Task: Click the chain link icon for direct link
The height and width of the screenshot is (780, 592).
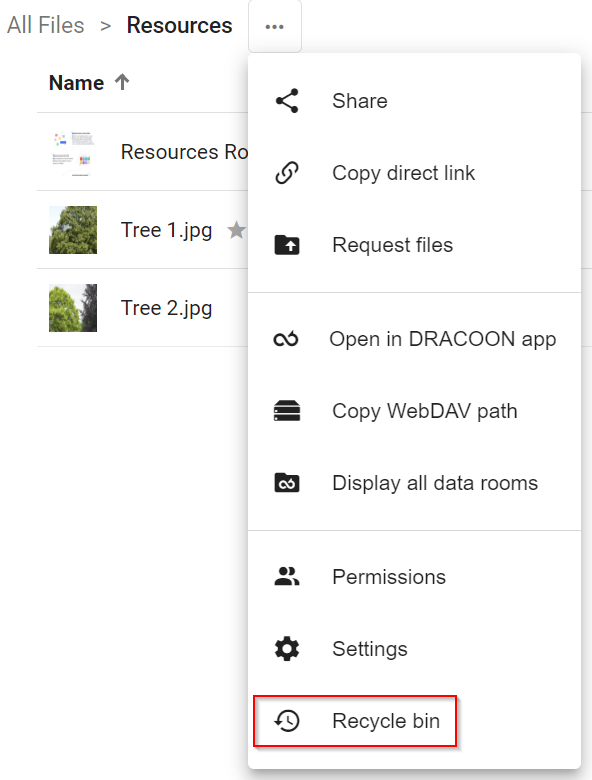Action: pyautogui.click(x=287, y=173)
